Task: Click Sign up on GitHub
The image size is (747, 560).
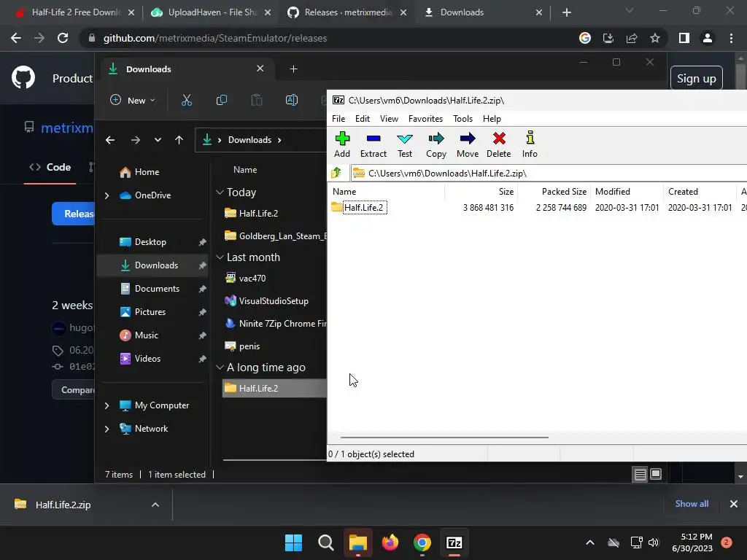Action: coord(697,79)
